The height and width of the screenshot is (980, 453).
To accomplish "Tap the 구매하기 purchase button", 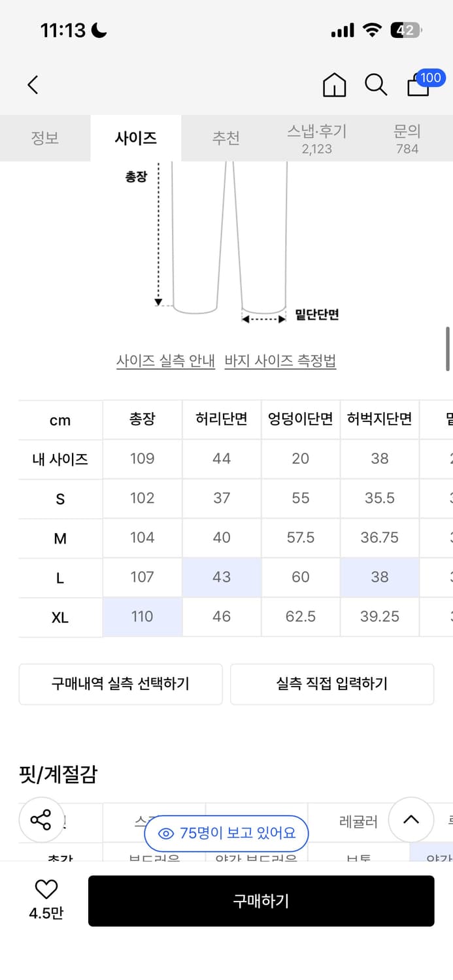I will click(262, 901).
